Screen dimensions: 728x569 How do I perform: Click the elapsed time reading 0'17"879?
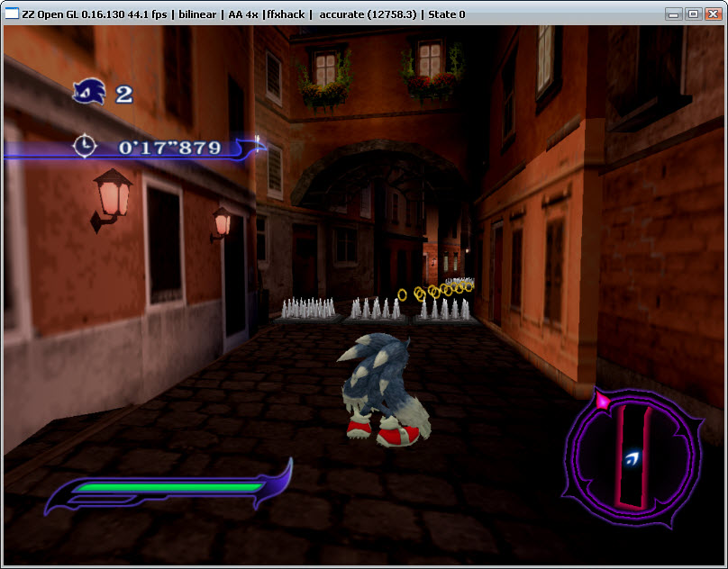(x=169, y=147)
